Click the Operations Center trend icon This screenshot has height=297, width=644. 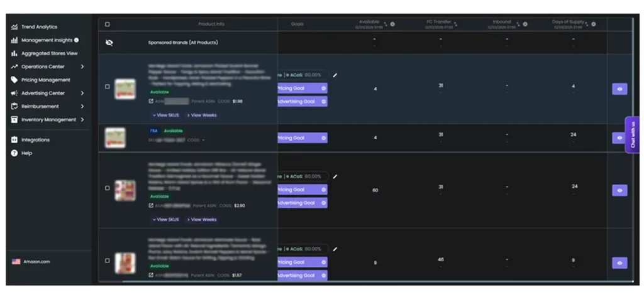click(14, 67)
